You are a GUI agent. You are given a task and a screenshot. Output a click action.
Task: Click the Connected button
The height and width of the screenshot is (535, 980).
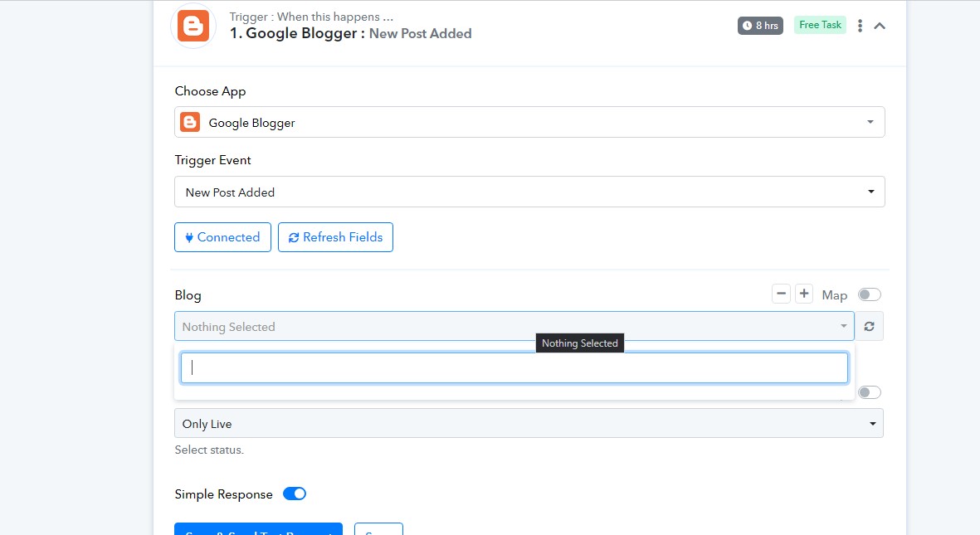tap(222, 237)
